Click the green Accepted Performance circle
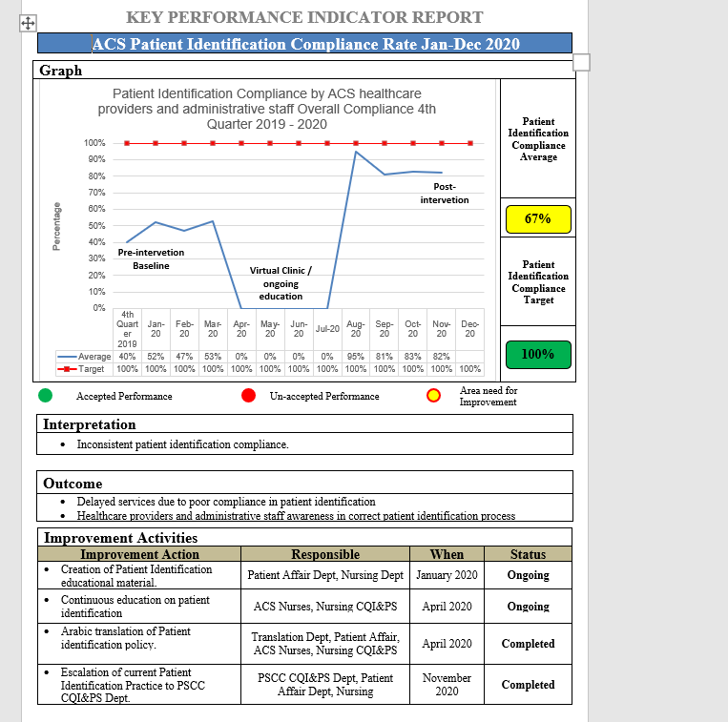Viewport: 728px width, 722px height. point(45,396)
